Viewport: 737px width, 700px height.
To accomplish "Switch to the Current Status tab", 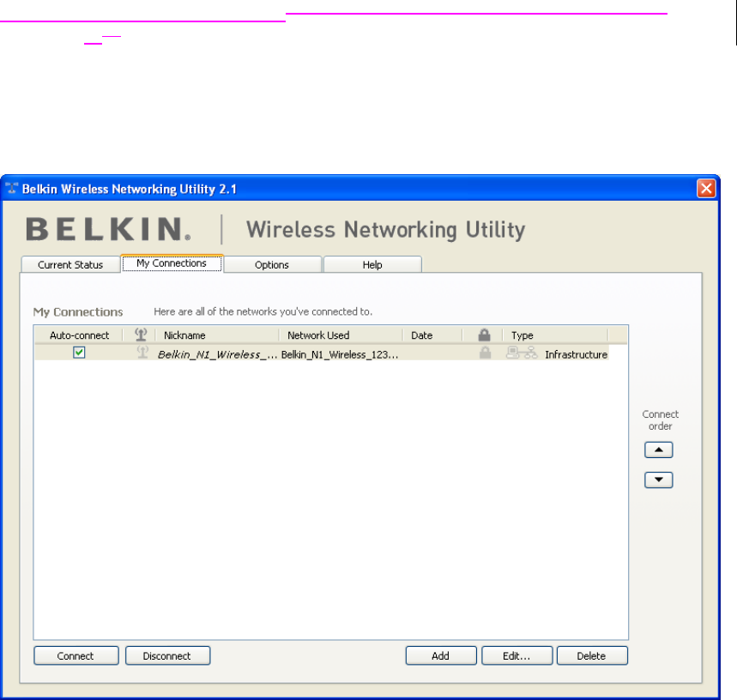I will click(x=70, y=264).
